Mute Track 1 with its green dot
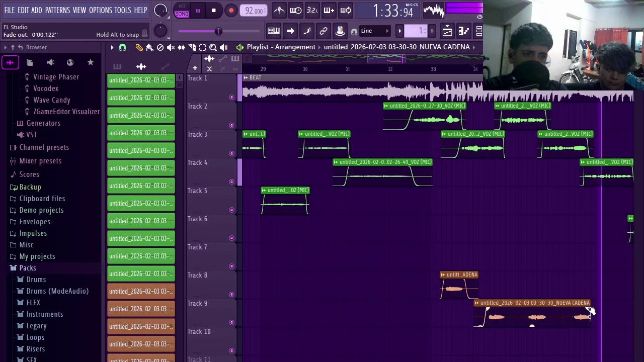 [x=231, y=97]
